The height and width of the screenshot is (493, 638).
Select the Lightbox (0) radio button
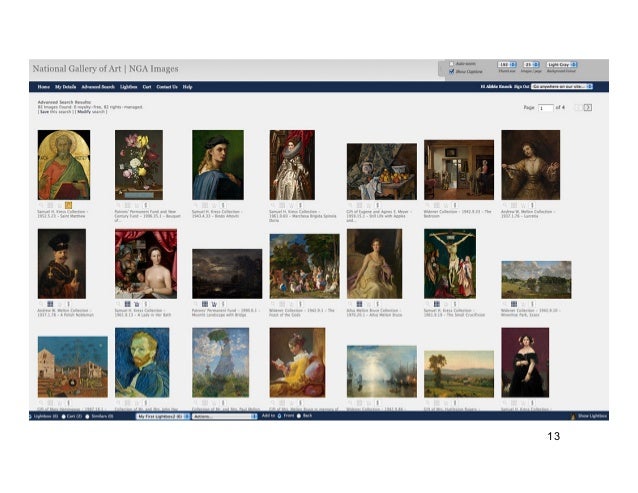tap(31, 416)
